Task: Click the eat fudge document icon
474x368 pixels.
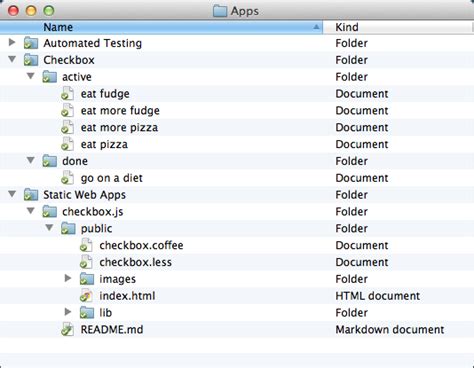Action: click(67, 94)
